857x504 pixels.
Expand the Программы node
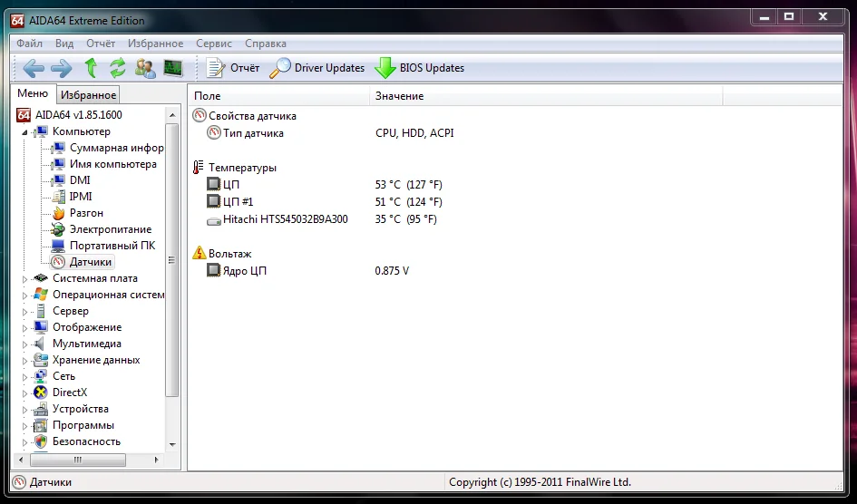[24, 426]
